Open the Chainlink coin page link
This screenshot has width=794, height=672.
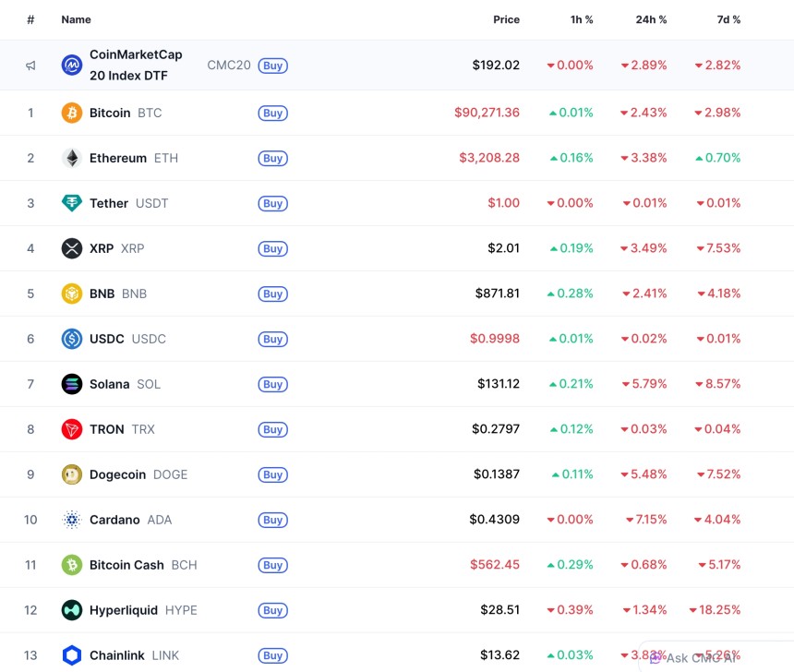(x=117, y=655)
